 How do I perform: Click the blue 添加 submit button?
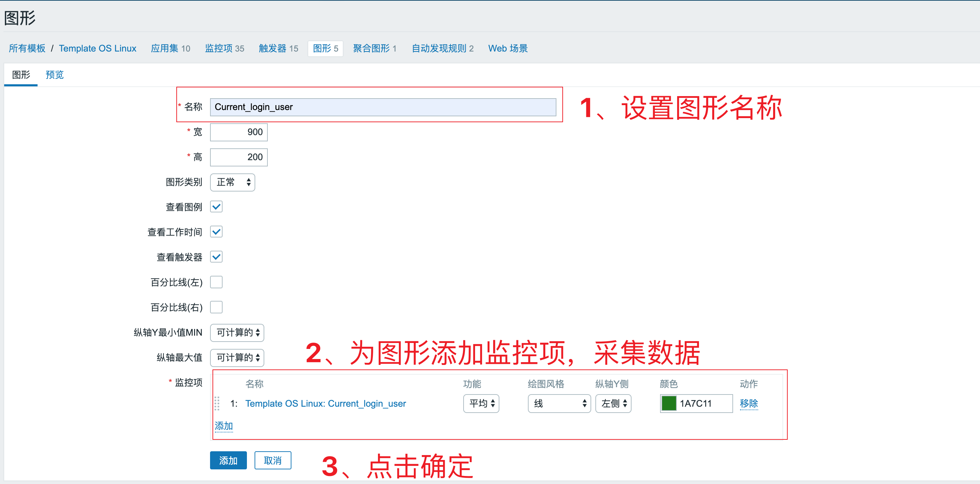tap(228, 460)
